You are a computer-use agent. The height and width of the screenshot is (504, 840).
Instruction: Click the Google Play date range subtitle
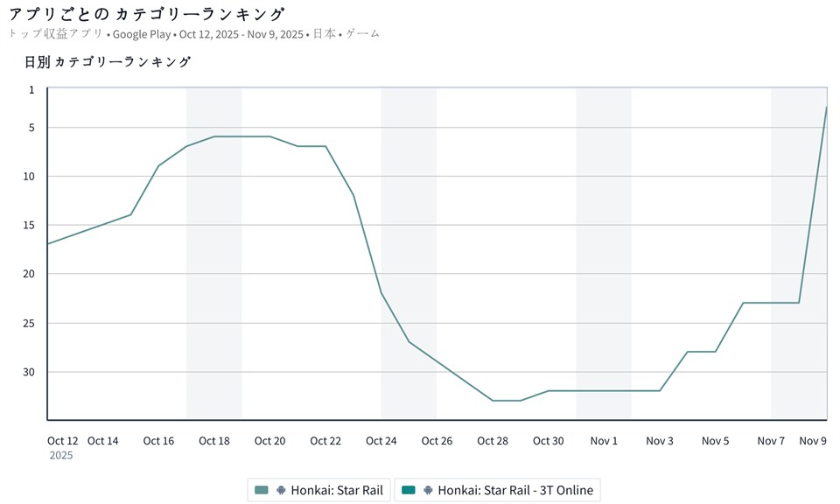193,34
